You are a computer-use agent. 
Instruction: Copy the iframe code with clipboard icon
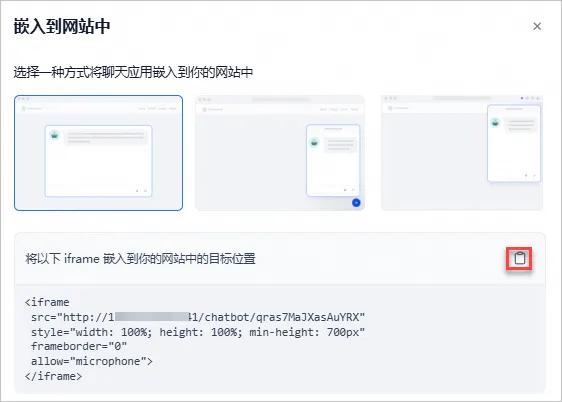519,258
